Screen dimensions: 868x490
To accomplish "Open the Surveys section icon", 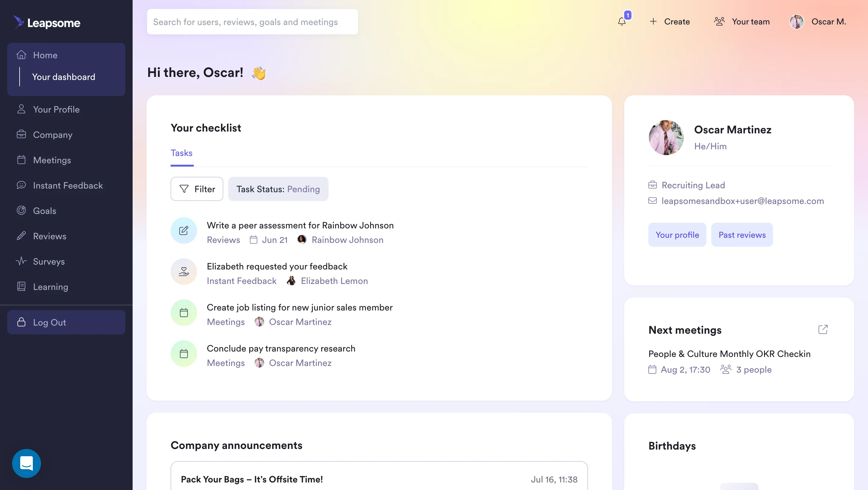I will [21, 261].
